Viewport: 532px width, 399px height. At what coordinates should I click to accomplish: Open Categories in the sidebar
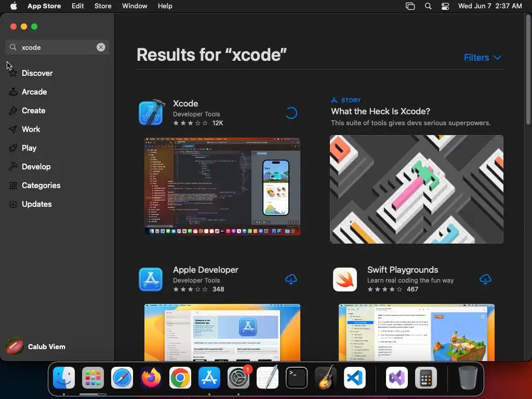tap(41, 185)
